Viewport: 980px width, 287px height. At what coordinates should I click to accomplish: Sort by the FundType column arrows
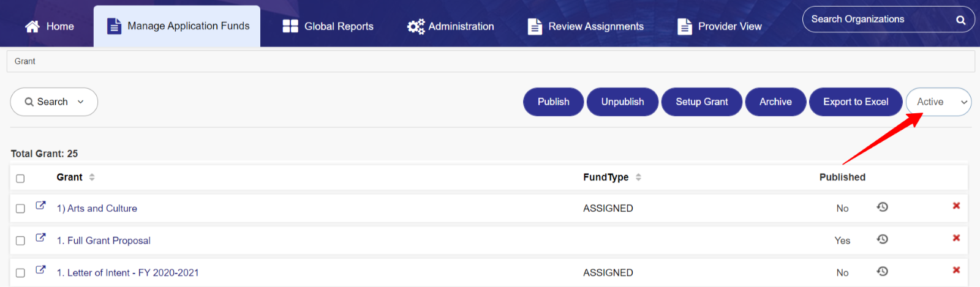[638, 177]
